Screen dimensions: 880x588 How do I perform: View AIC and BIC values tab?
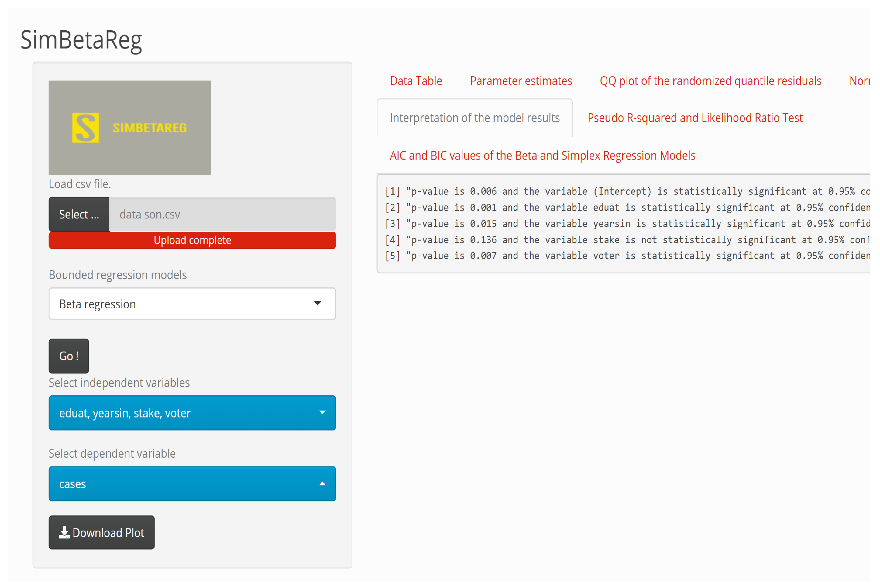click(542, 156)
